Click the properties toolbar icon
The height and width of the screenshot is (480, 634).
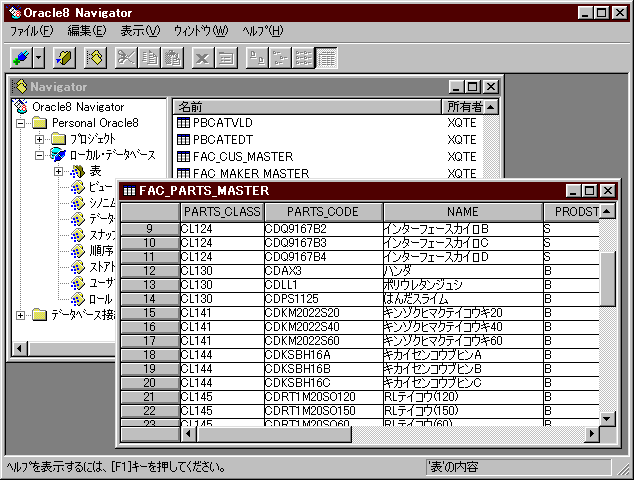click(x=226, y=58)
